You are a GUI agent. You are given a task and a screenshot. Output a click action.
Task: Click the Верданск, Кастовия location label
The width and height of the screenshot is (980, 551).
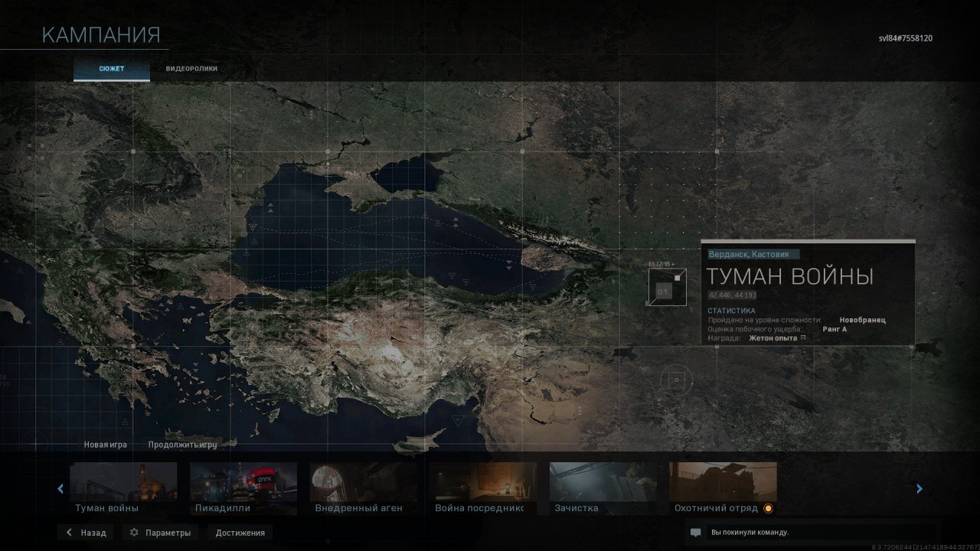pos(753,254)
